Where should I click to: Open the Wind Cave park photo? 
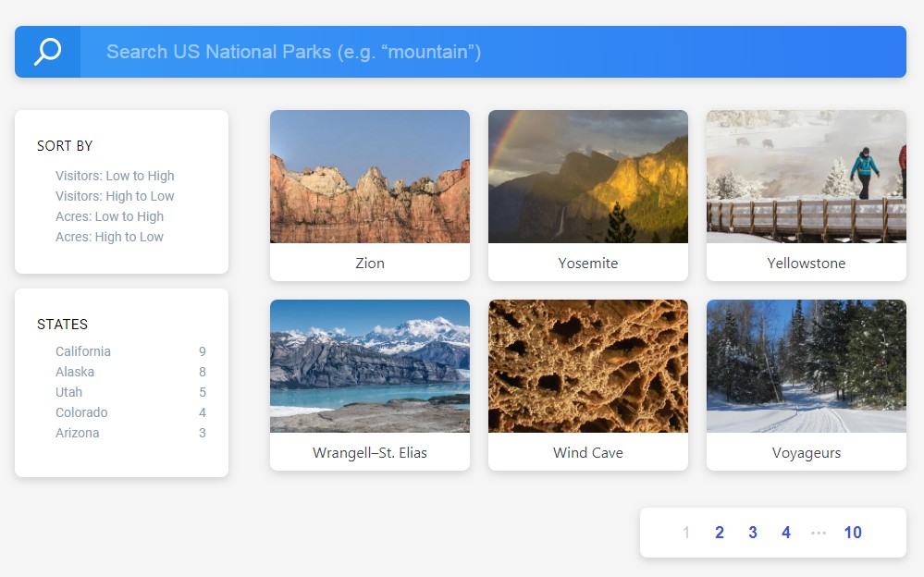(588, 366)
